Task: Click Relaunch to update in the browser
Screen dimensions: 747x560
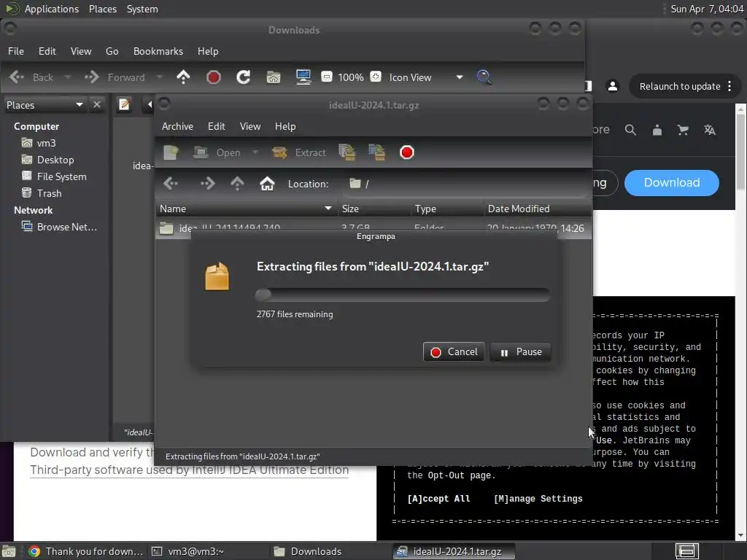Action: pyautogui.click(x=686, y=86)
